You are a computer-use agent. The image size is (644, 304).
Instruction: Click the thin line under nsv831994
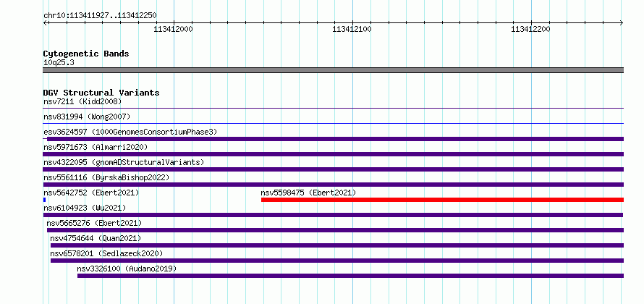coord(333,123)
